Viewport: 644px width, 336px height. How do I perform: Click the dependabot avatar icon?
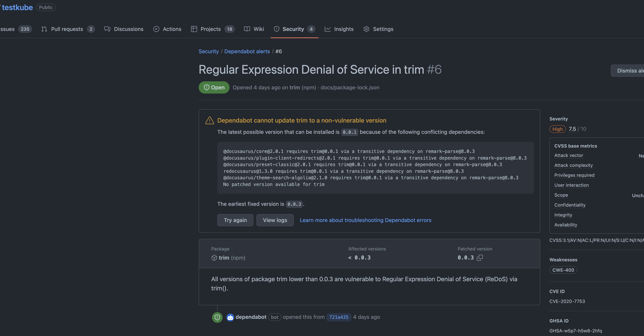coord(230,317)
